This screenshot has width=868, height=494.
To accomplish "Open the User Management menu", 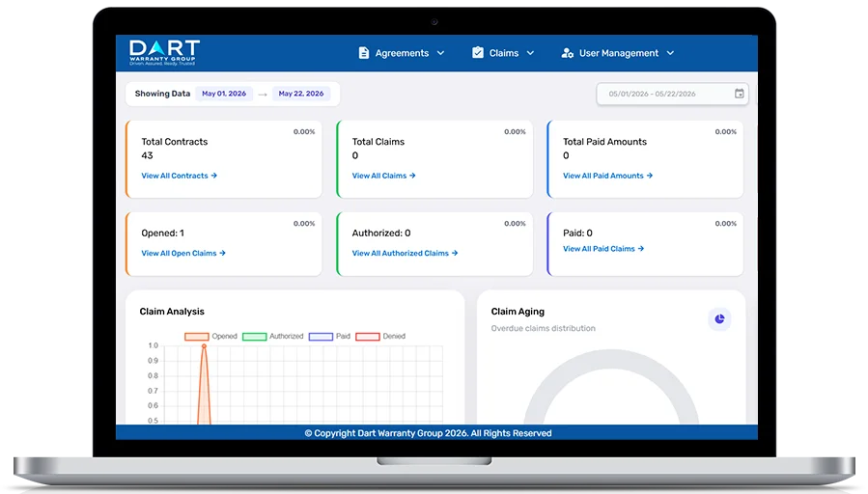I will point(618,53).
